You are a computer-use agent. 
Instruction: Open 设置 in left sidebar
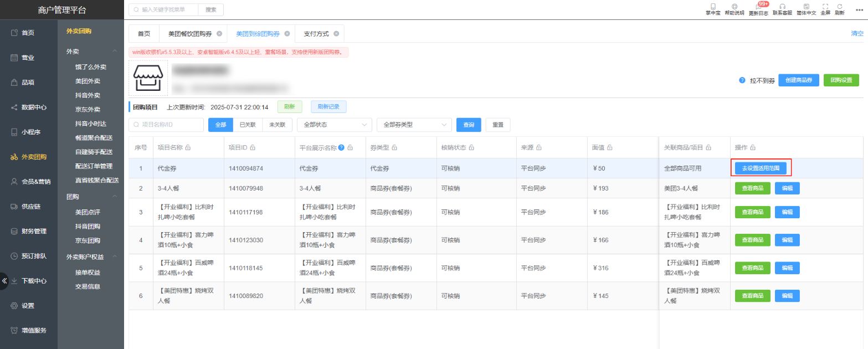tap(29, 306)
